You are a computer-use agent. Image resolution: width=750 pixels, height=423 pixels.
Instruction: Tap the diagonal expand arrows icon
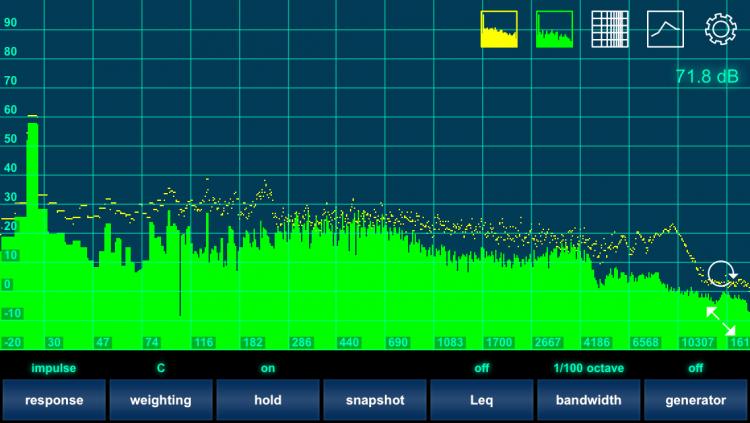coord(721,320)
